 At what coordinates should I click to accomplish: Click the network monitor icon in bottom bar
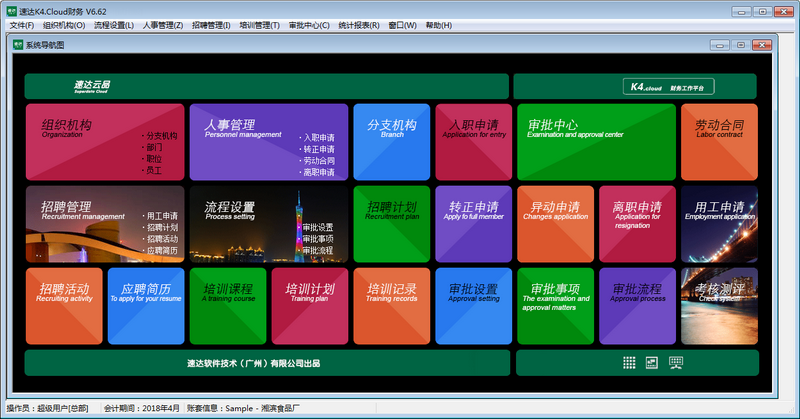point(676,362)
